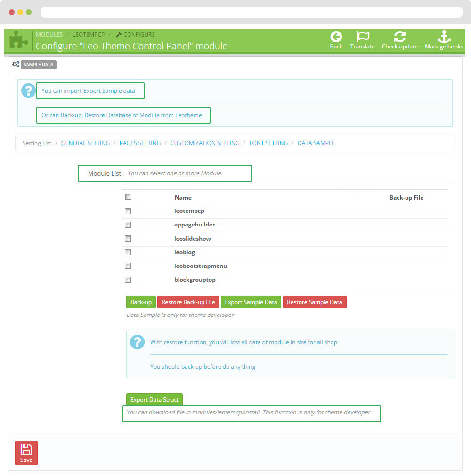Screen dimensions: 471x476
Task: Click the Configure module page title
Action: [x=131, y=46]
